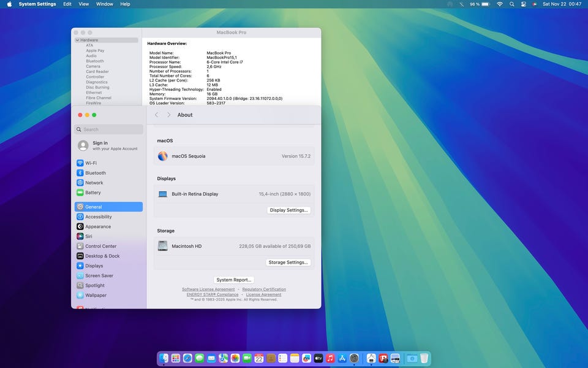Select Fibre Channel in hardware list
Image resolution: width=588 pixels, height=368 pixels.
(x=99, y=98)
